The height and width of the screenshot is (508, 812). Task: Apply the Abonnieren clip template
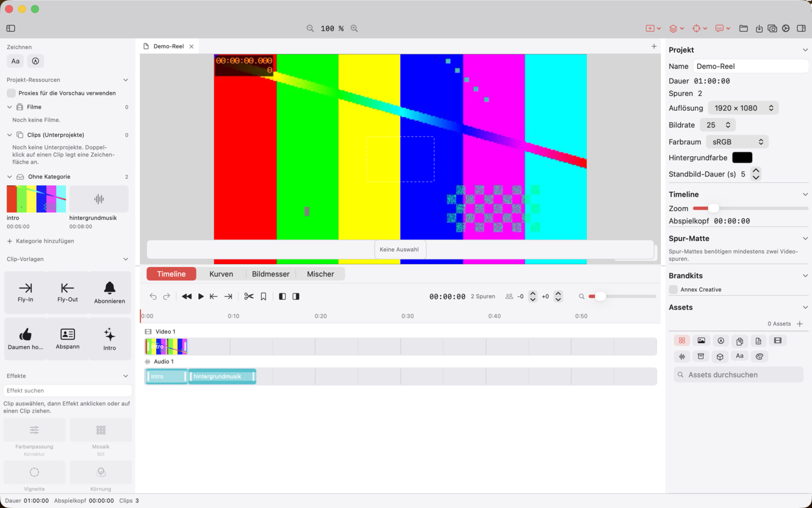pyautogui.click(x=110, y=292)
